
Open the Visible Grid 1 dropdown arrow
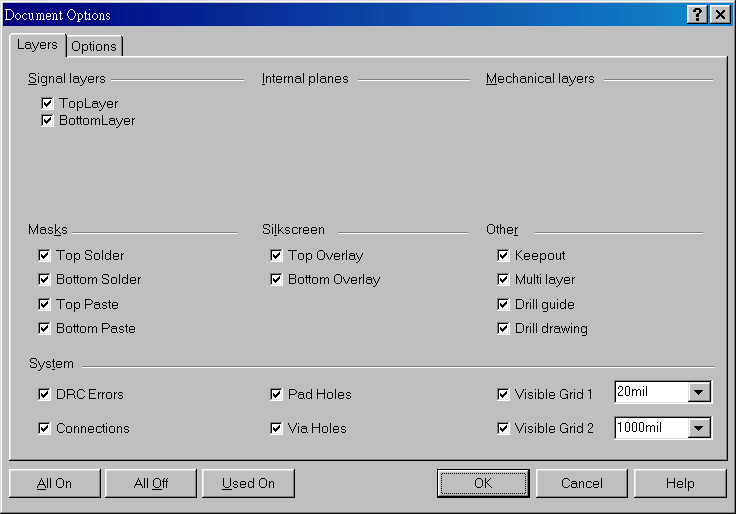point(700,393)
